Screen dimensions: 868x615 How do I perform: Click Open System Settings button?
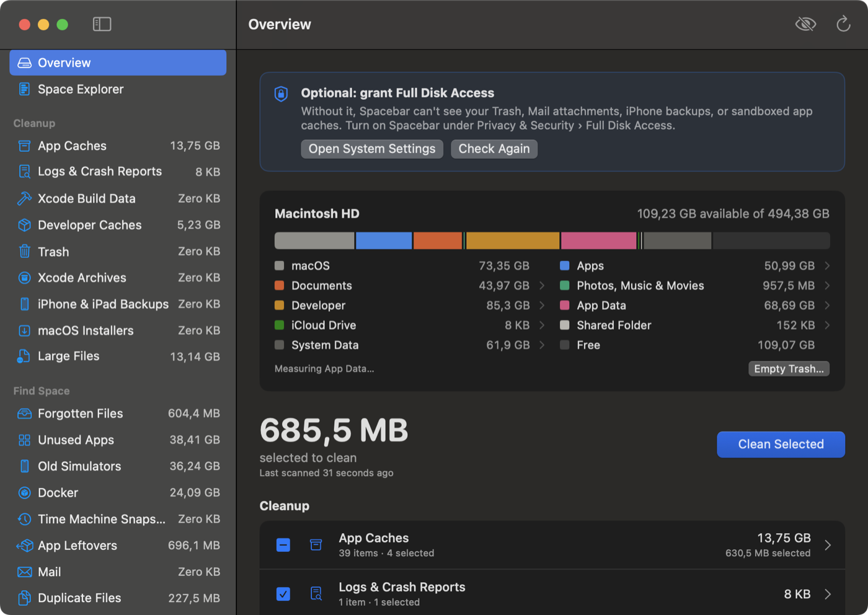point(372,149)
